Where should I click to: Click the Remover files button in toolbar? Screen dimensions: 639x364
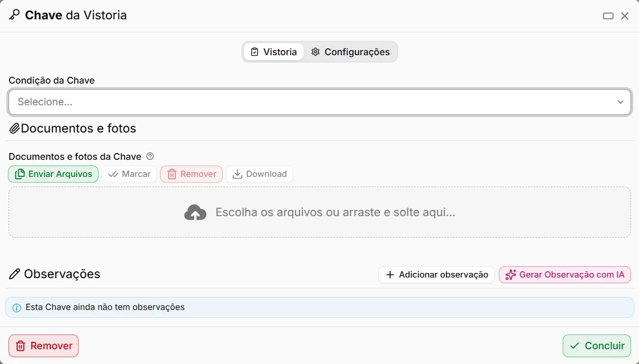click(191, 174)
